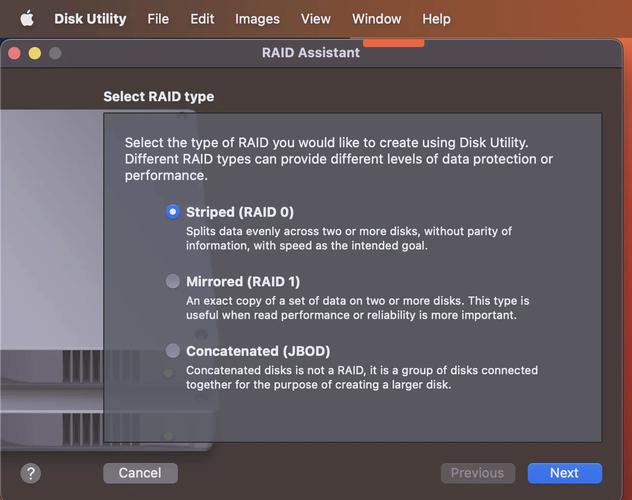Show the View menu
Viewport: 632px width, 500px height.
315,19
